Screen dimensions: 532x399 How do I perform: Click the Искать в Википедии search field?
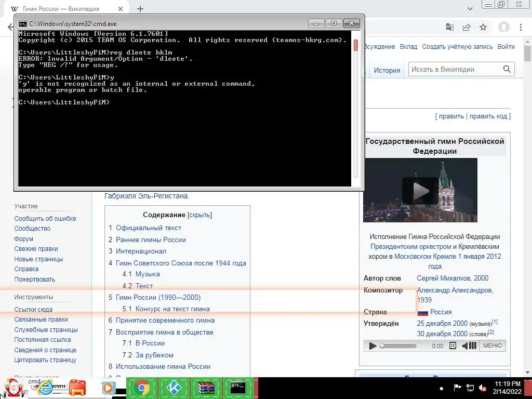(456, 69)
